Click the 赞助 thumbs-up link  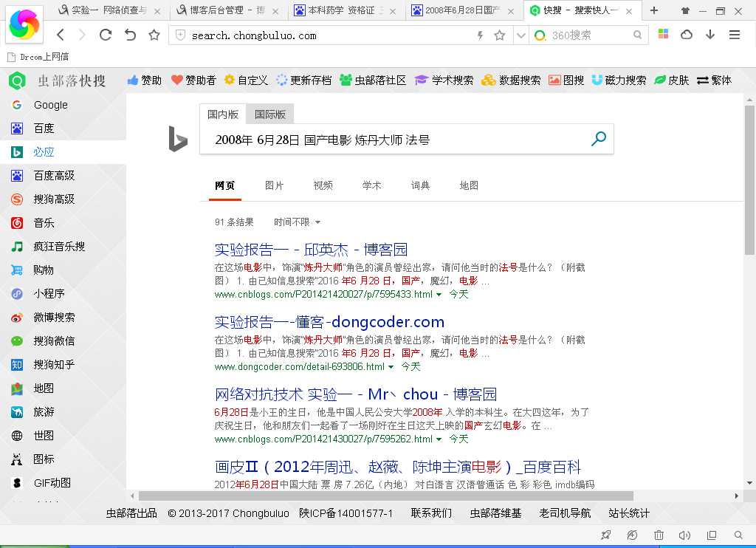coord(144,80)
